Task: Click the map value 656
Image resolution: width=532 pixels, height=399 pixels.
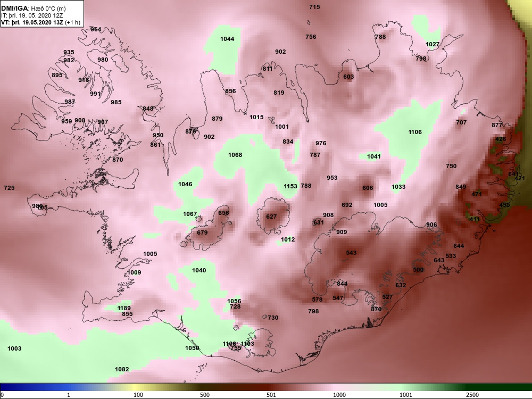Action: [x=223, y=213]
